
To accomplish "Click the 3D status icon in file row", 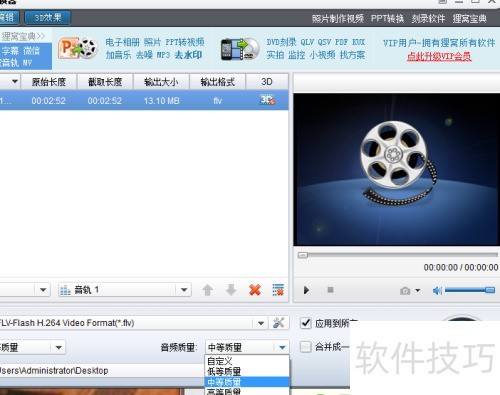I will (x=267, y=100).
